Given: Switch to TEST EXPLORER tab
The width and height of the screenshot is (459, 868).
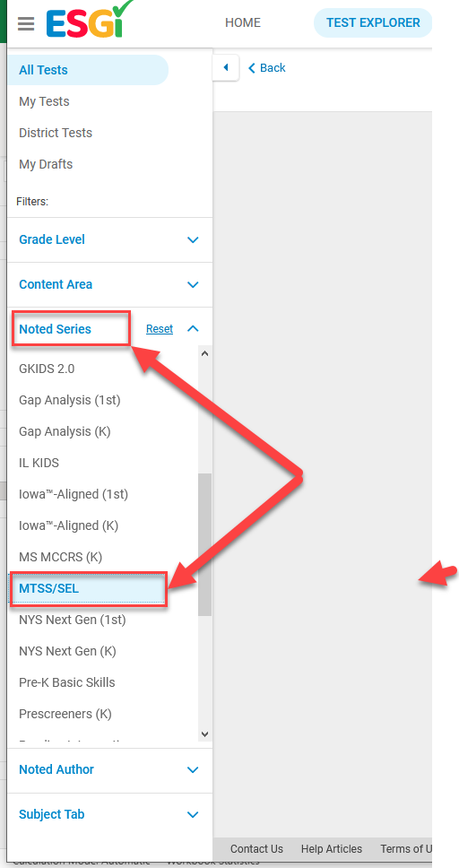Looking at the screenshot, I should pos(373,22).
